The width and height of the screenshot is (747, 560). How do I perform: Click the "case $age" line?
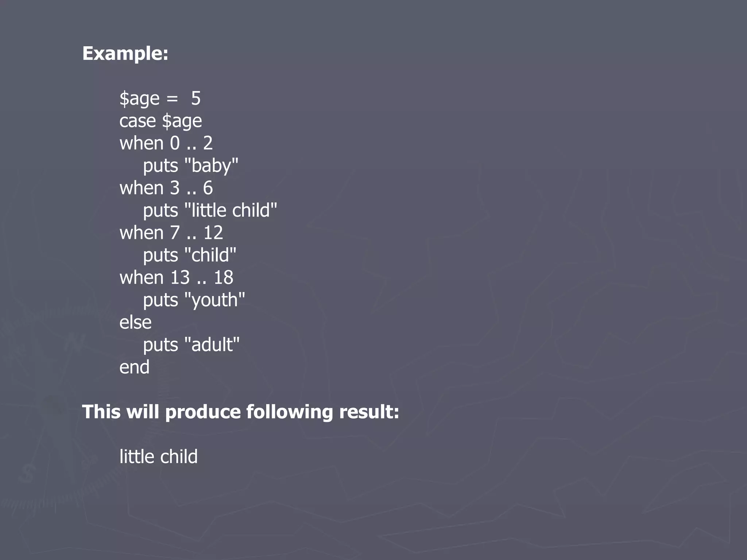[x=160, y=121]
